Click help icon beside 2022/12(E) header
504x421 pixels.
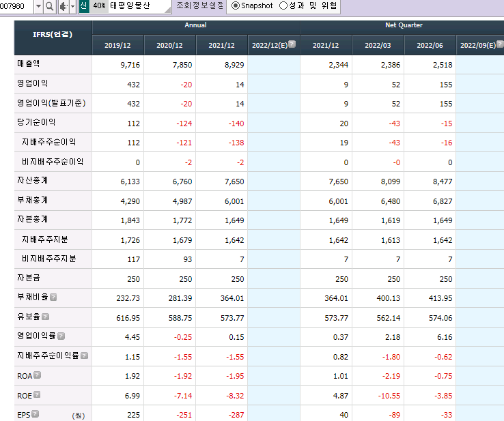pyautogui.click(x=292, y=44)
